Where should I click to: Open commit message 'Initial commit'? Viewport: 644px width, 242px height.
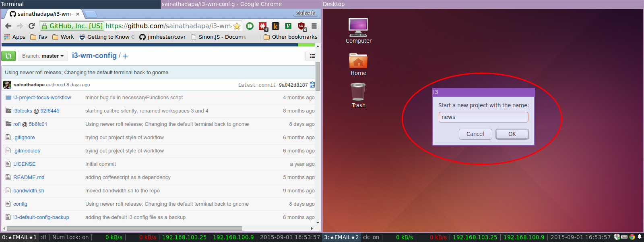[101, 164]
